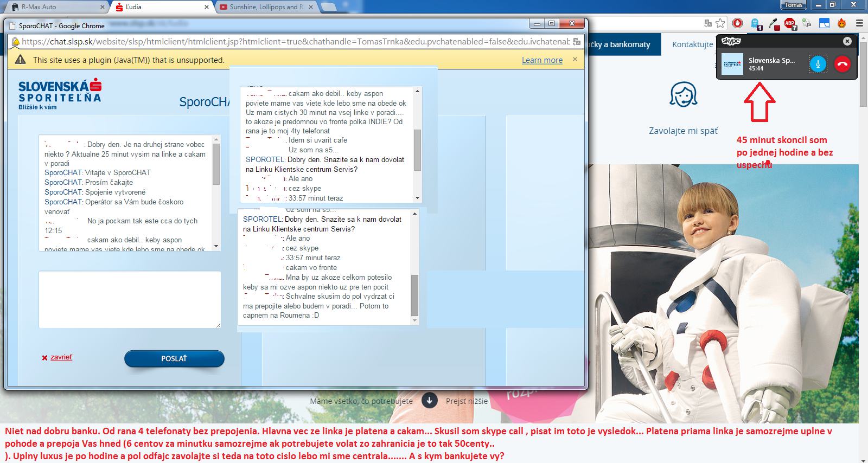Dismiss the Java plugin warning bar
Screen dimensions: 868x463
(x=575, y=59)
